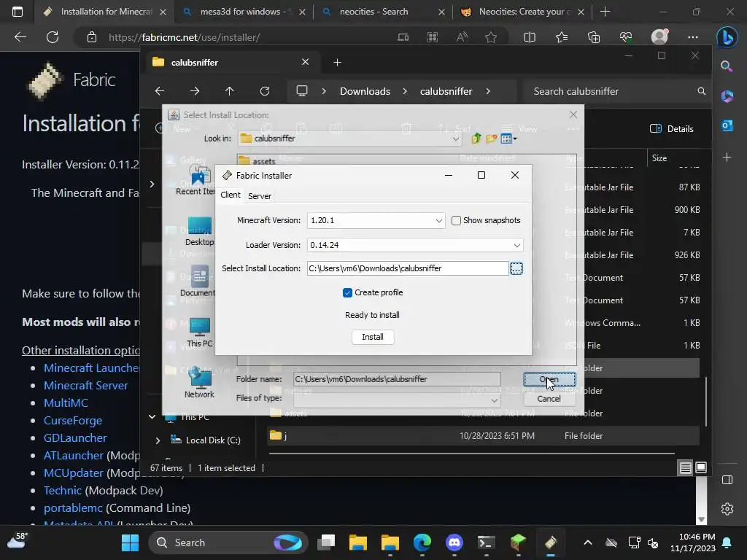Image resolution: width=747 pixels, height=560 pixels.
Task: Toggle the Create profile checkbox
Action: (347, 292)
